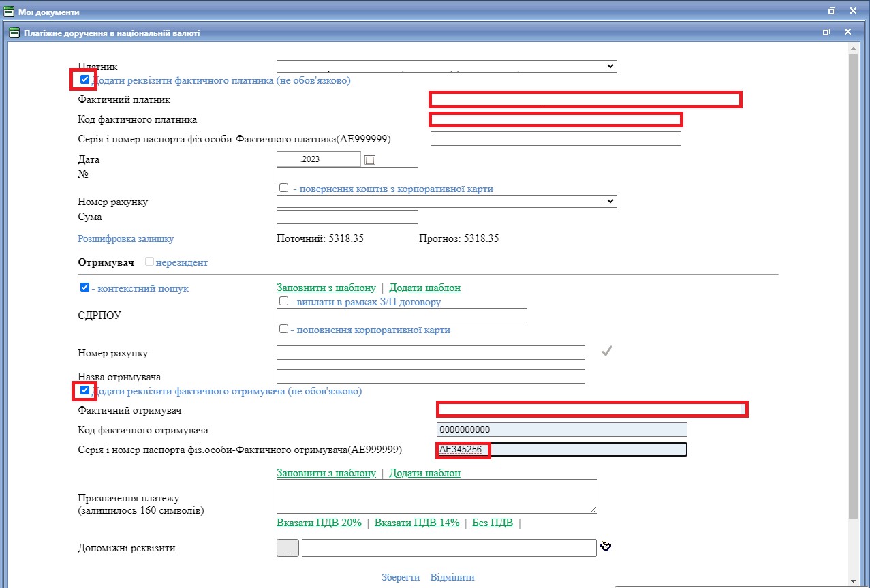This screenshot has width=870, height=588.
Task: Check 'виплати в рамках З/П договору' option
Action: coord(283,300)
